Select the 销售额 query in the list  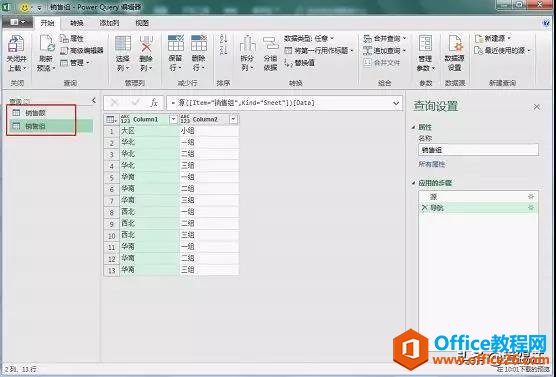[51, 113]
